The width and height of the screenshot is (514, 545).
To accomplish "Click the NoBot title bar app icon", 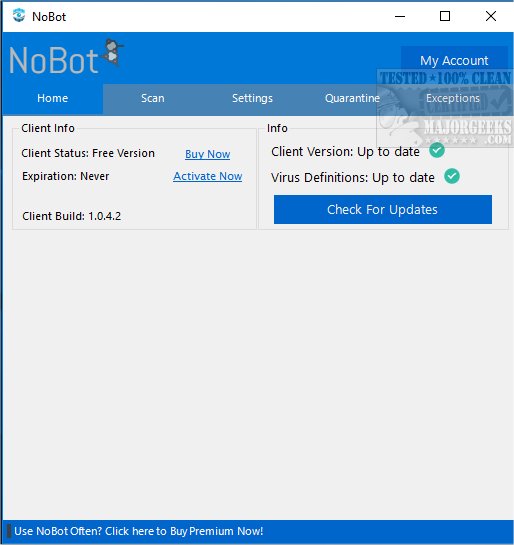I will (19, 16).
